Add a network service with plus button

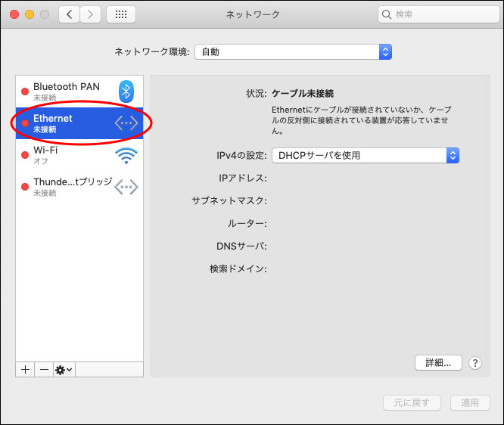(26, 370)
